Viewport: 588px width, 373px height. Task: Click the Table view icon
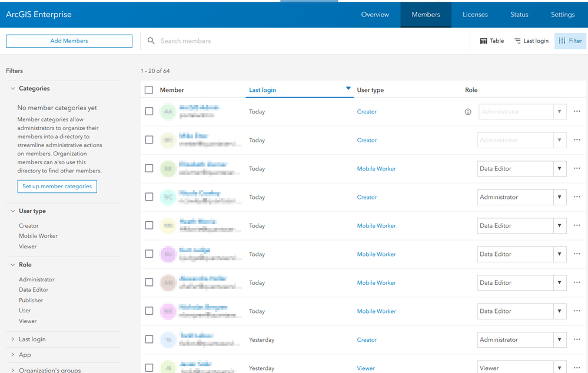click(x=484, y=41)
